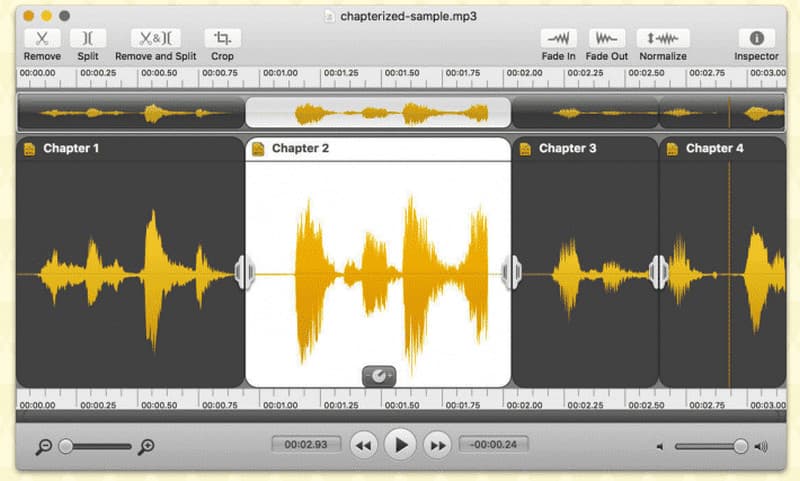This screenshot has width=800, height=481.
Task: Click the Chapter 3 document icon
Action: coord(525,149)
